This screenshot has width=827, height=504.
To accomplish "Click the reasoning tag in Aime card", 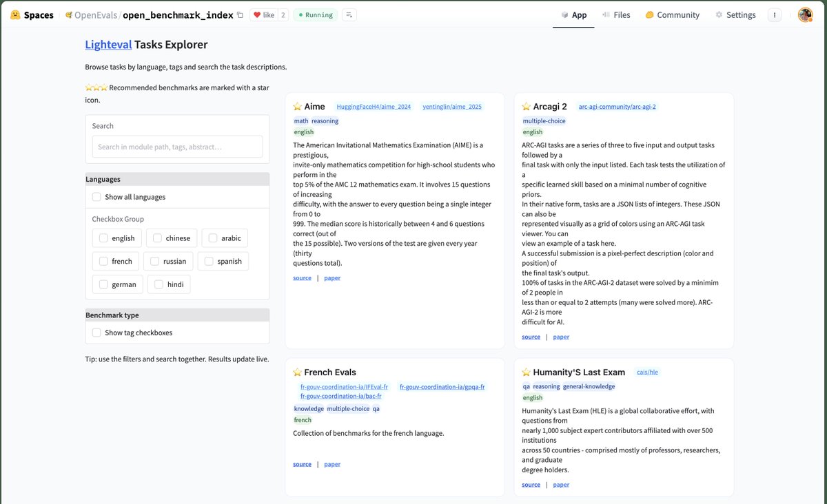I will click(x=325, y=121).
